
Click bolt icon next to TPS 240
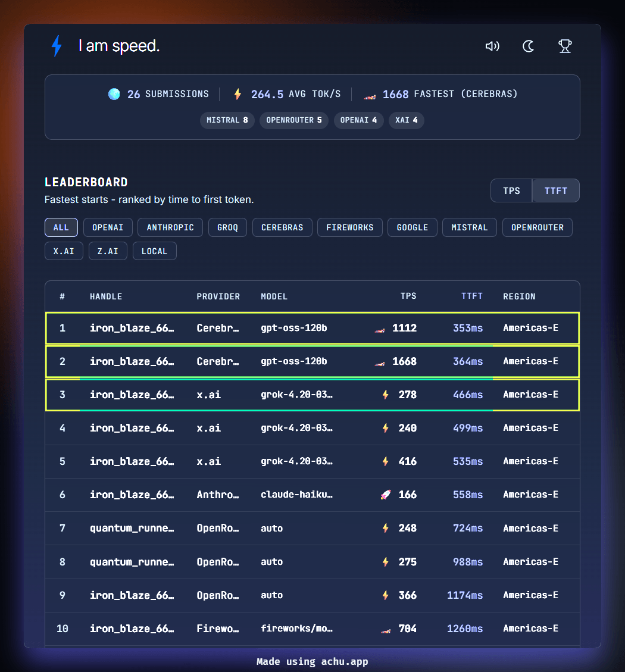tap(385, 428)
